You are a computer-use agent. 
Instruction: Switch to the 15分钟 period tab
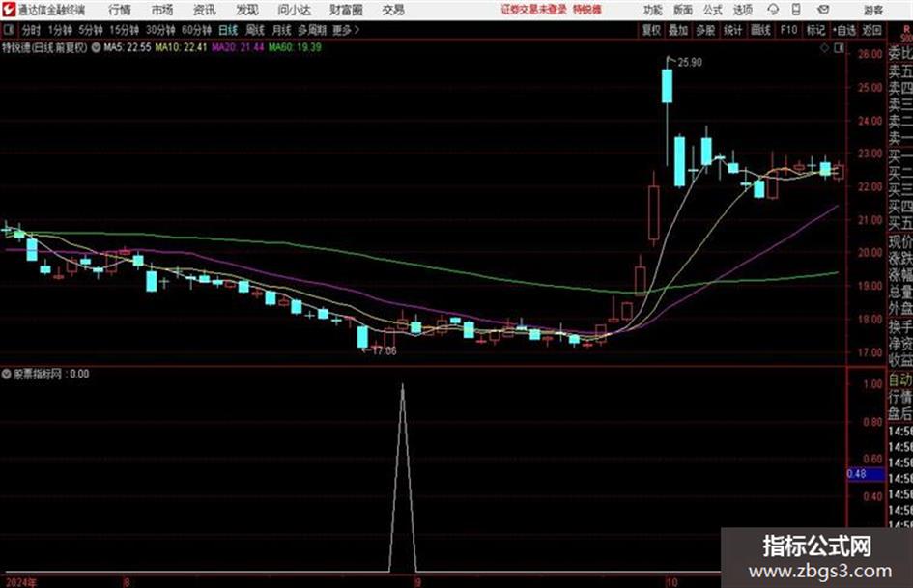pyautogui.click(x=125, y=30)
